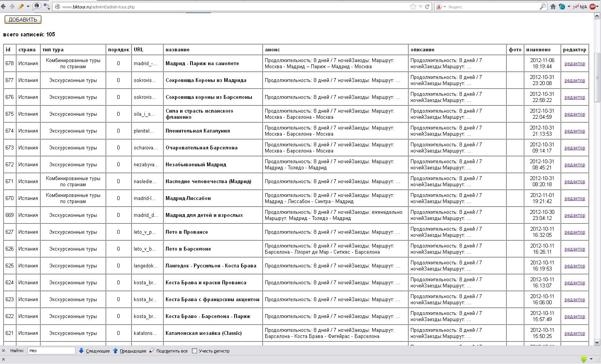601x364 pixels.
Task: Bookmark this page with the star
Action: coord(413,7)
